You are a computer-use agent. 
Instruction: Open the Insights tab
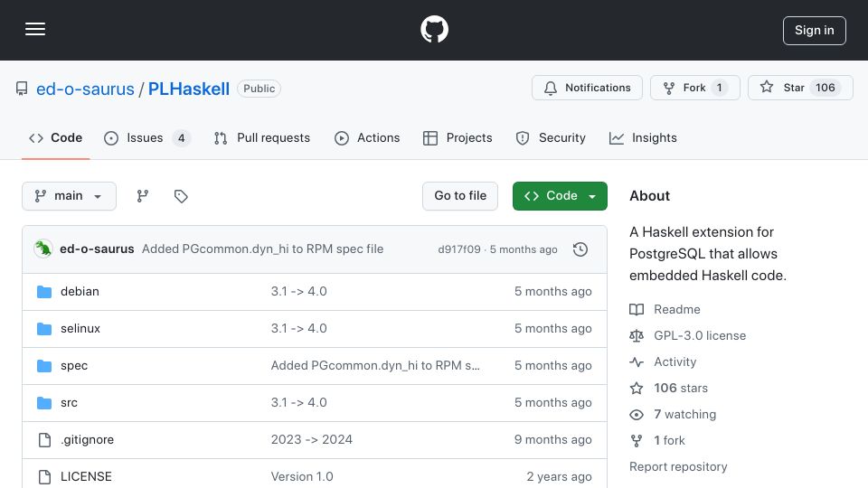pos(643,137)
